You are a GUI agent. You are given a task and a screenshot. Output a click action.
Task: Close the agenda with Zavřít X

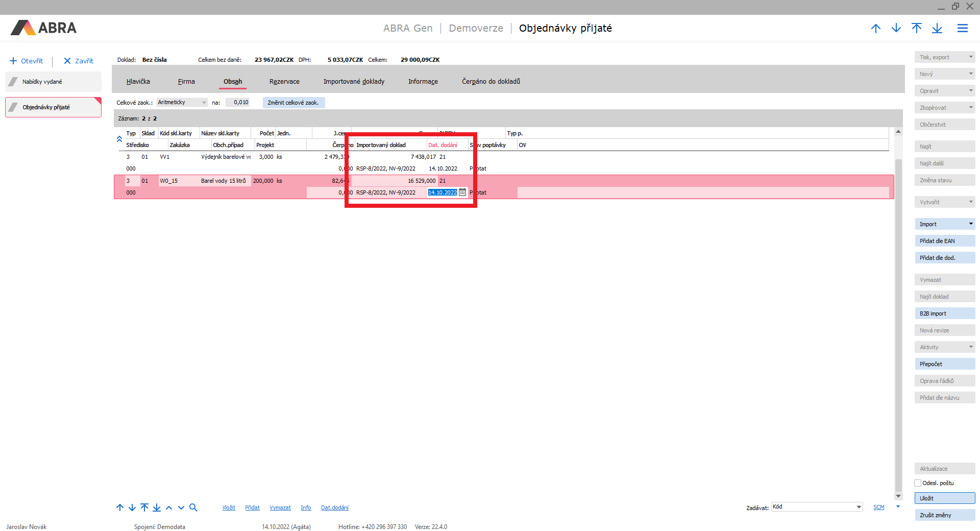click(x=67, y=61)
